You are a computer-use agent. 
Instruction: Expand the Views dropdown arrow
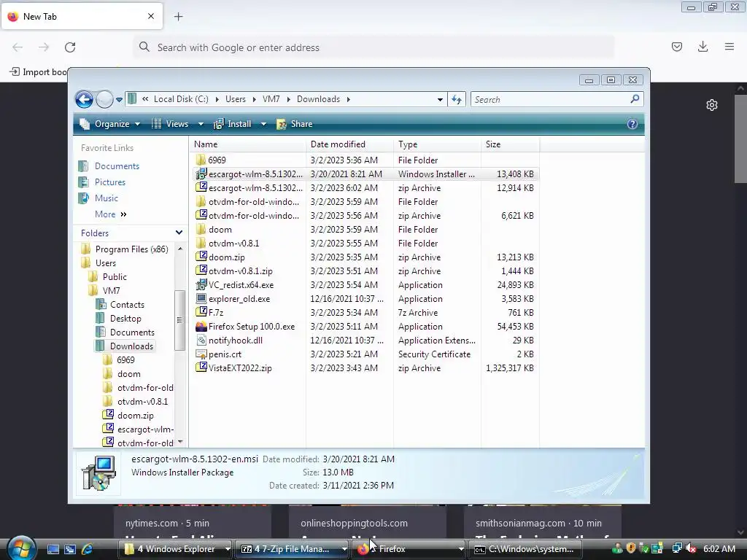pos(201,124)
